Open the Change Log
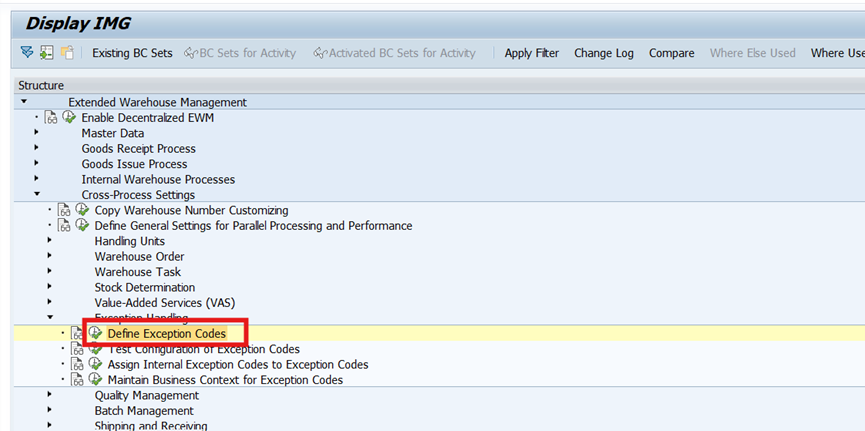 (604, 53)
